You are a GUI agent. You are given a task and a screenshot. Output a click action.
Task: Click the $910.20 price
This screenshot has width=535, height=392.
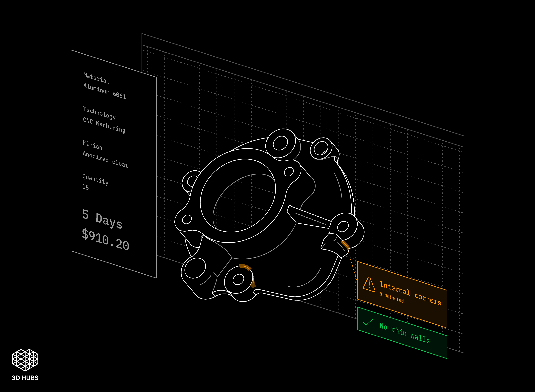pyautogui.click(x=105, y=240)
